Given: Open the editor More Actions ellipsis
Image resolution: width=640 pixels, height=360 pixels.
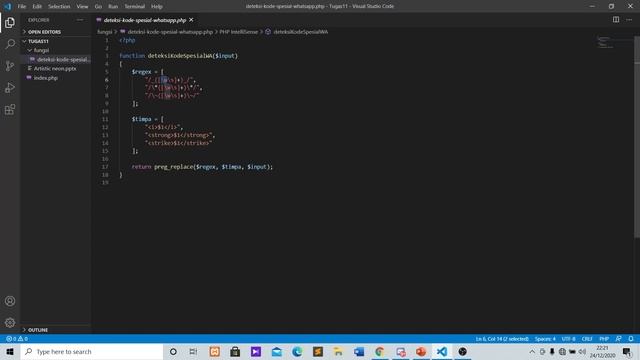Looking at the screenshot, I should click(x=629, y=20).
